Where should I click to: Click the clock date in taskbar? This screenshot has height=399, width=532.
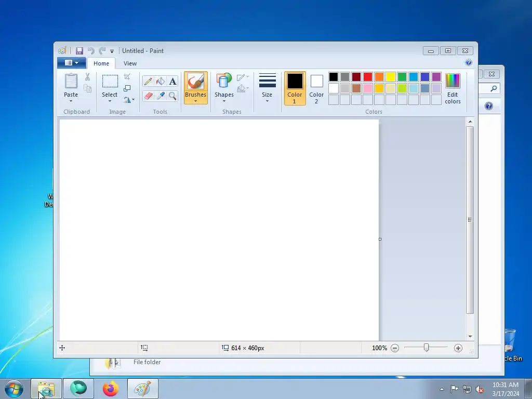click(x=506, y=389)
